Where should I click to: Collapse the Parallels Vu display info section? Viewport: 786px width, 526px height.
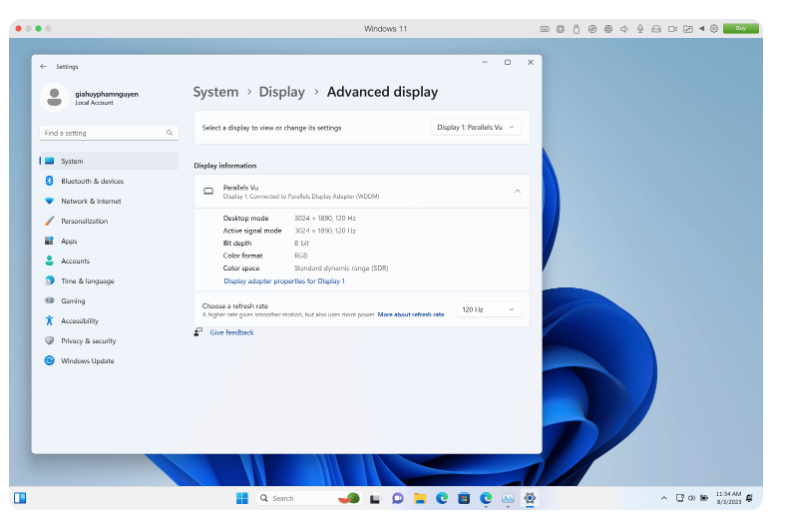517,191
